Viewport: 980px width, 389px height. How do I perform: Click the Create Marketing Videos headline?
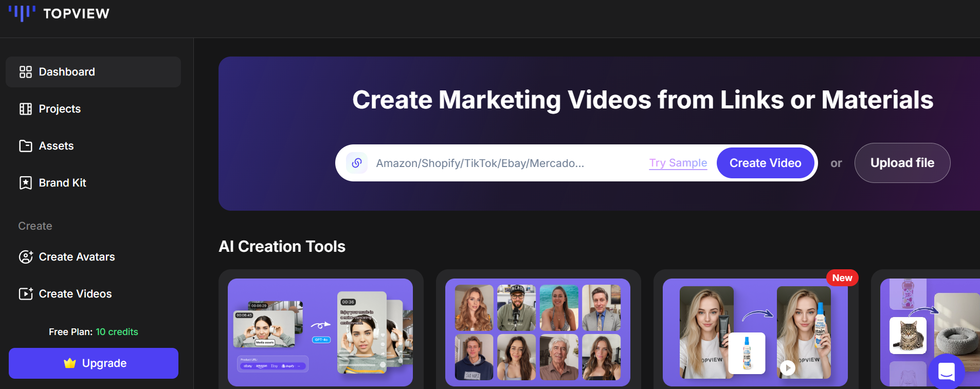point(643,100)
